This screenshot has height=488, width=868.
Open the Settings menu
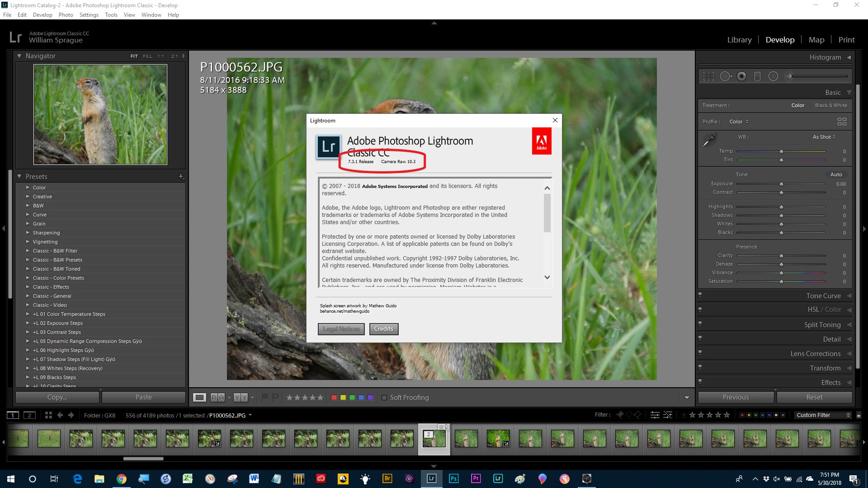tap(89, 15)
